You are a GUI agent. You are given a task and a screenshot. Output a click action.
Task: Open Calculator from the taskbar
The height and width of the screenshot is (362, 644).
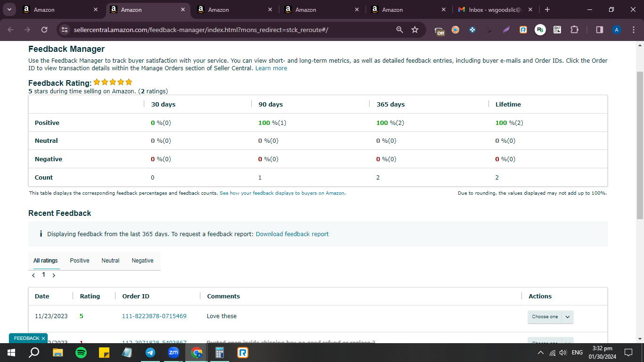pyautogui.click(x=220, y=352)
